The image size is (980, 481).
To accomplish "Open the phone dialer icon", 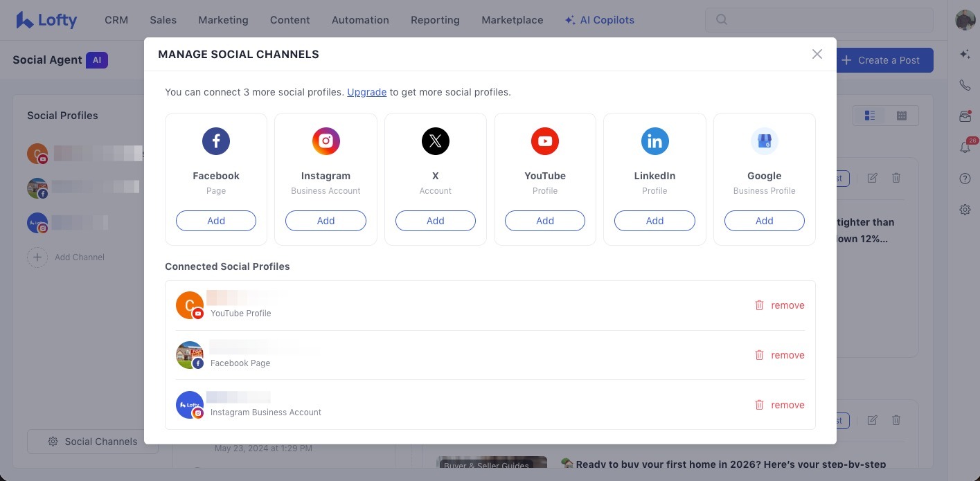I will [965, 86].
